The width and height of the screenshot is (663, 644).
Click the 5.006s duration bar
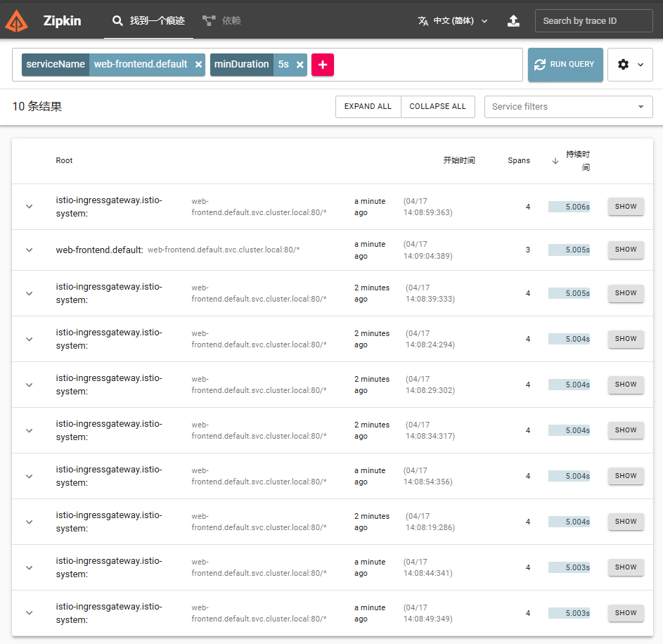pyautogui.click(x=569, y=207)
